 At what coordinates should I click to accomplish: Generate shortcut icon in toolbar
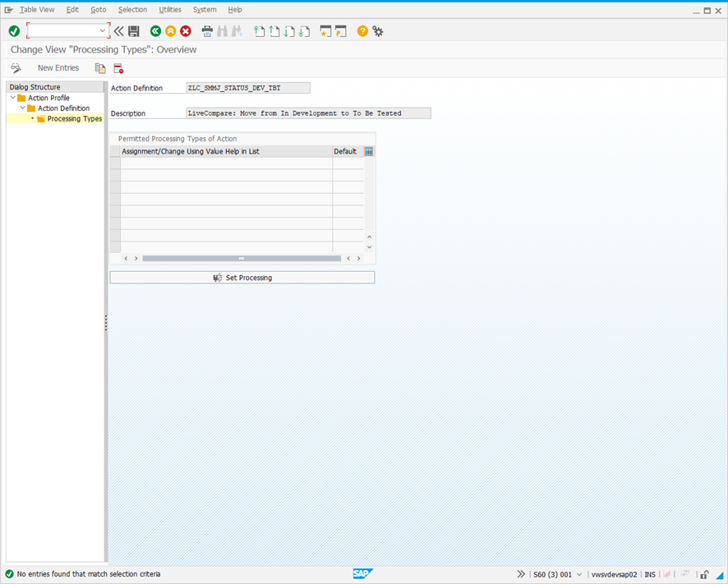341,31
